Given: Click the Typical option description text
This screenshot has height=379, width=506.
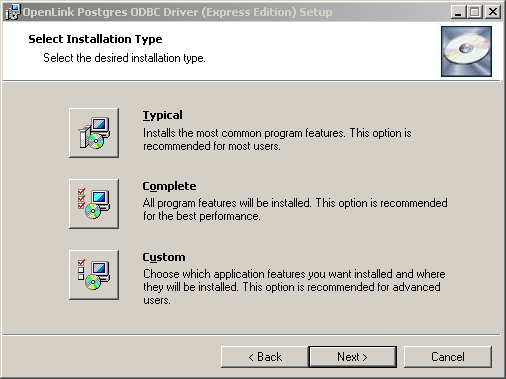Looking at the screenshot, I should (277, 139).
